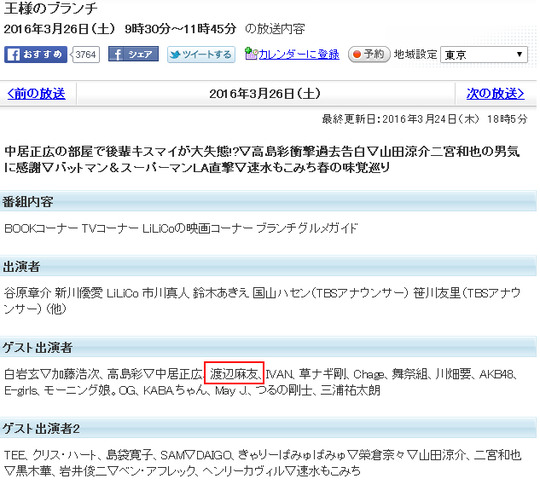
Task: Click the cast name 谷原章介
Action: (x=28, y=293)
